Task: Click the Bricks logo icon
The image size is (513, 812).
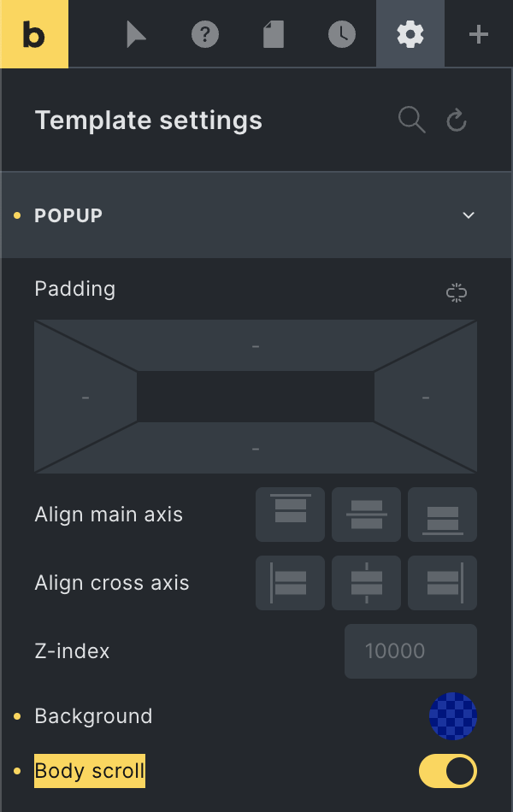Action: tap(34, 34)
